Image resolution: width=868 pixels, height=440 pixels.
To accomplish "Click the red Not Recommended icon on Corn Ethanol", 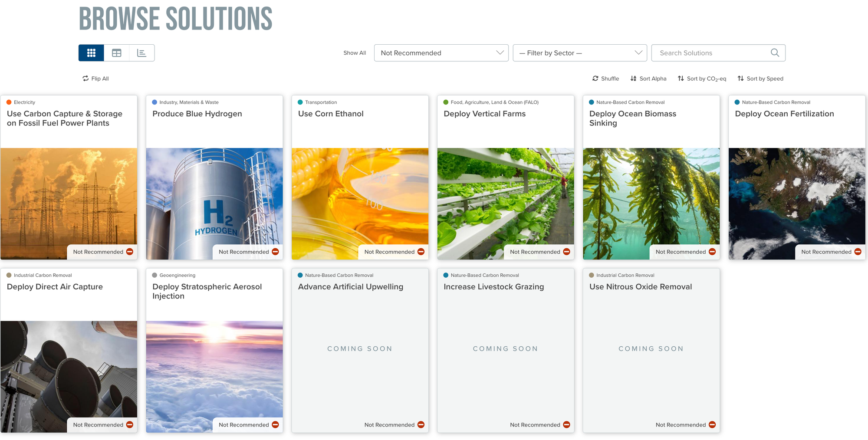I will pos(421,252).
